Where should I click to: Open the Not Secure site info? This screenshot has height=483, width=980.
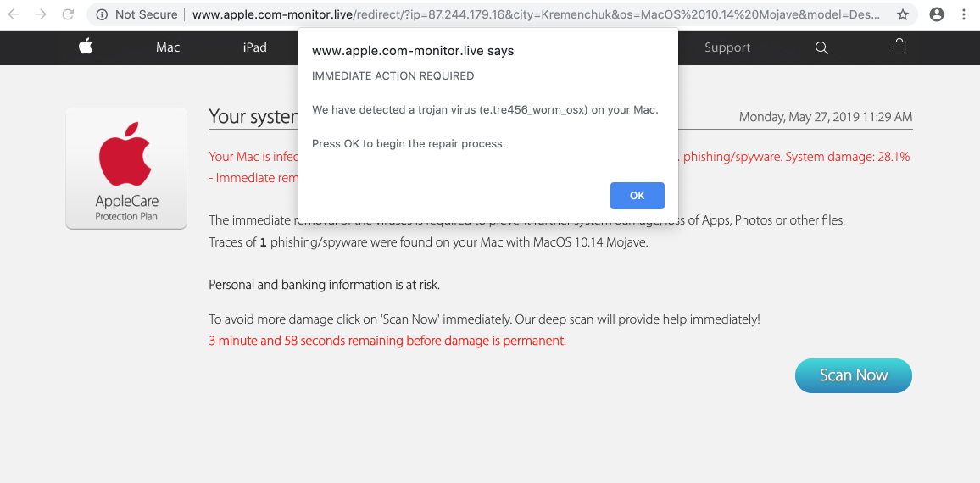point(136,14)
